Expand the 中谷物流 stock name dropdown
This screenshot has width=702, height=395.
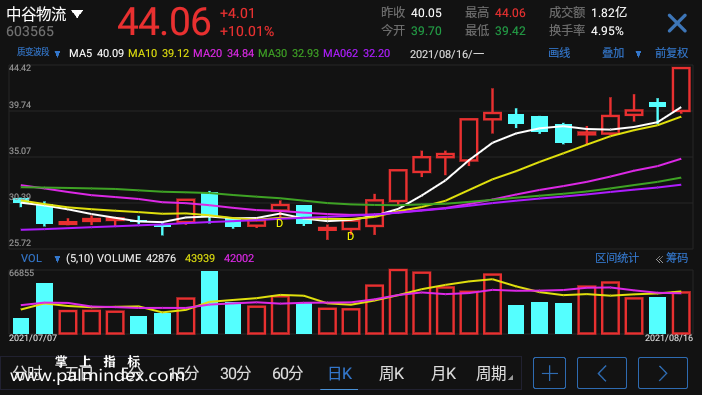[77, 14]
